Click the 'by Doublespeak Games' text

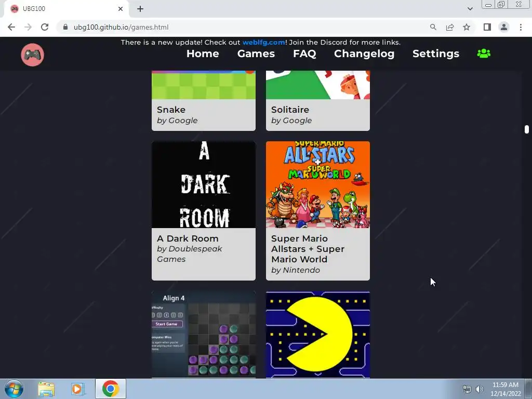189,254
